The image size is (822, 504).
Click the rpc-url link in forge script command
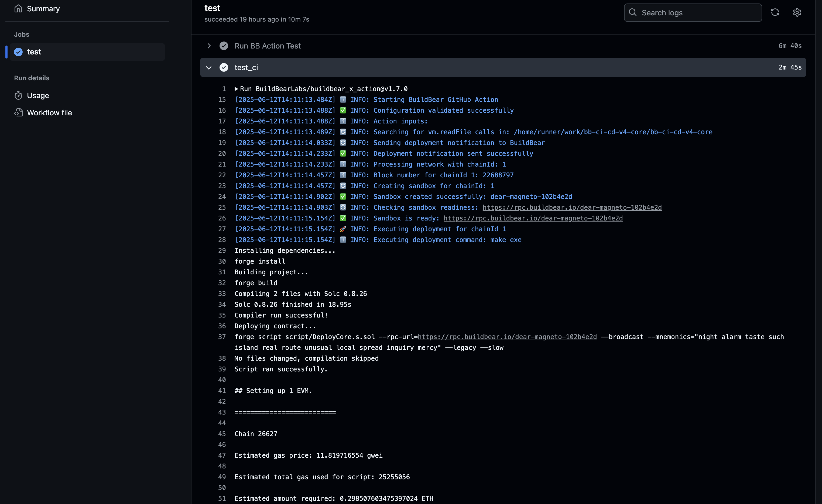point(507,337)
